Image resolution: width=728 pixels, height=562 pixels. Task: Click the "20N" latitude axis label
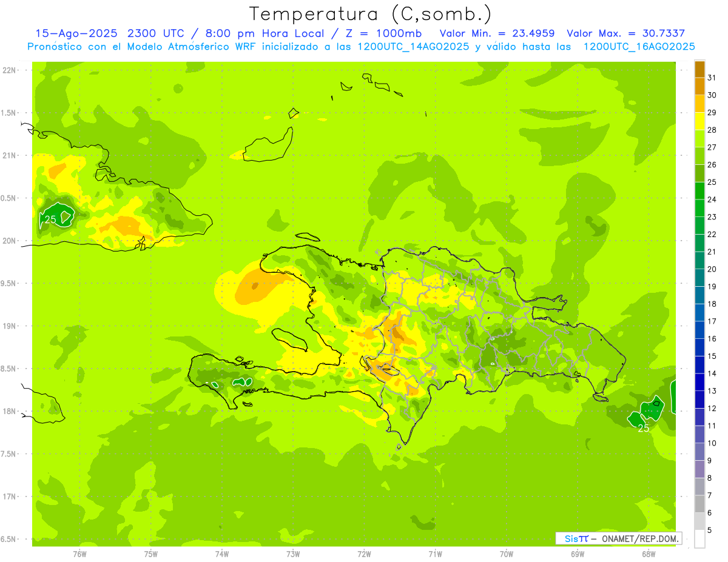pos(10,241)
